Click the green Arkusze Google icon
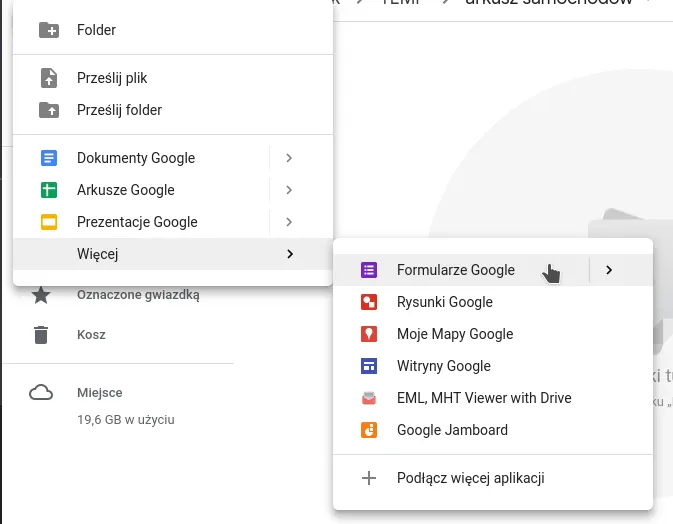The image size is (673, 524). click(x=49, y=190)
